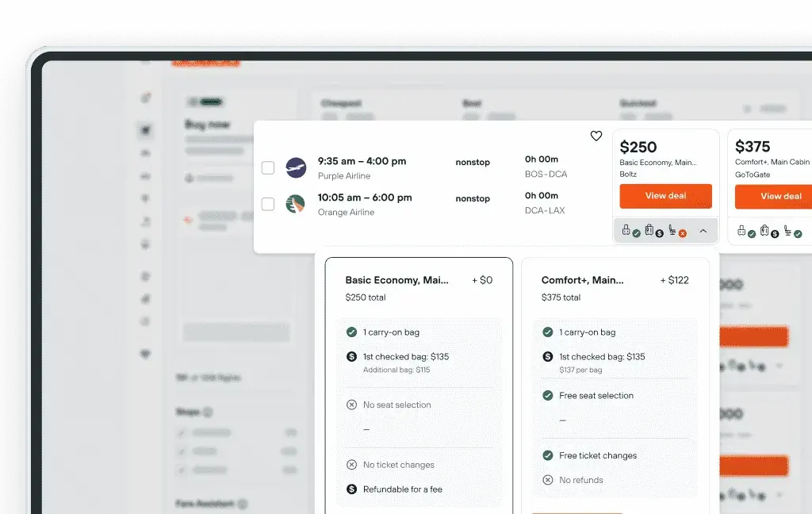
Task: Click the seat icon under the $375 deal
Action: [x=787, y=230]
